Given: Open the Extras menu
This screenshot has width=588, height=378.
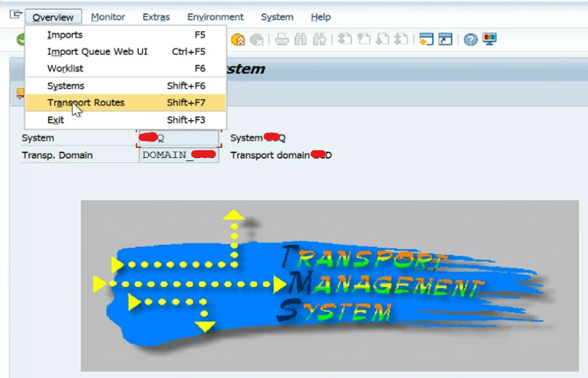Looking at the screenshot, I should pos(156,17).
